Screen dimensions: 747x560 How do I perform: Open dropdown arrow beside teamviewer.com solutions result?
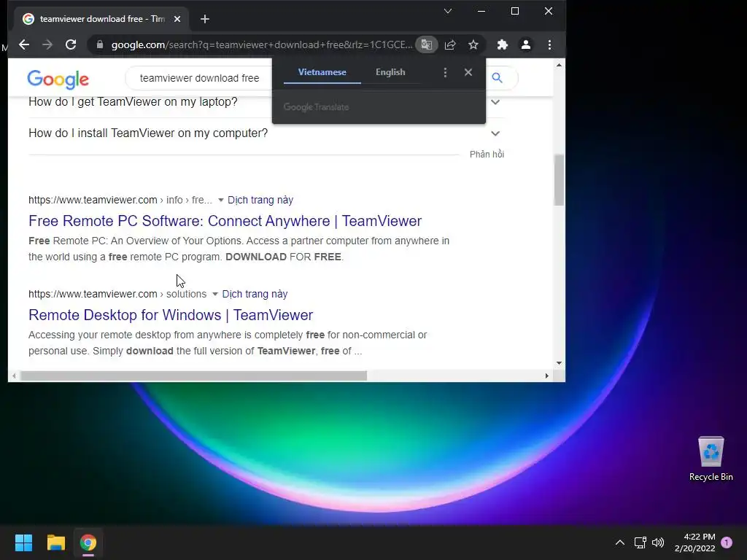pos(215,295)
